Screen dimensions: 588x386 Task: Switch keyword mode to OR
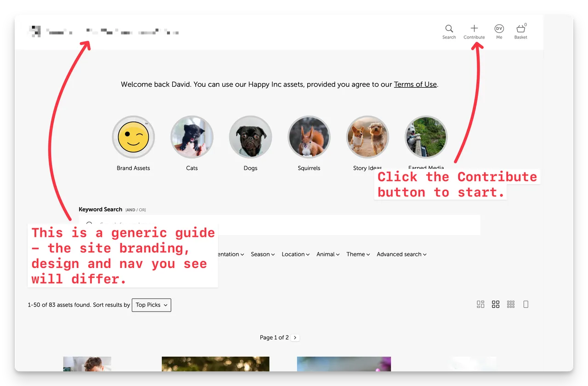tap(142, 210)
